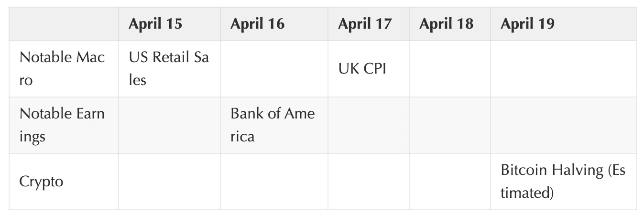Click the April 15 column header
Screen dimensions: 644x215
click(x=155, y=24)
